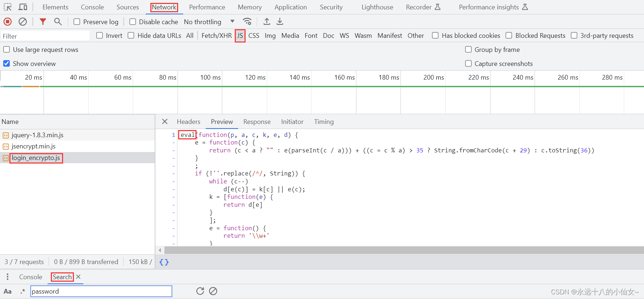The height and width of the screenshot is (299, 644).
Task: Export HAR file download icon
Action: tap(280, 22)
